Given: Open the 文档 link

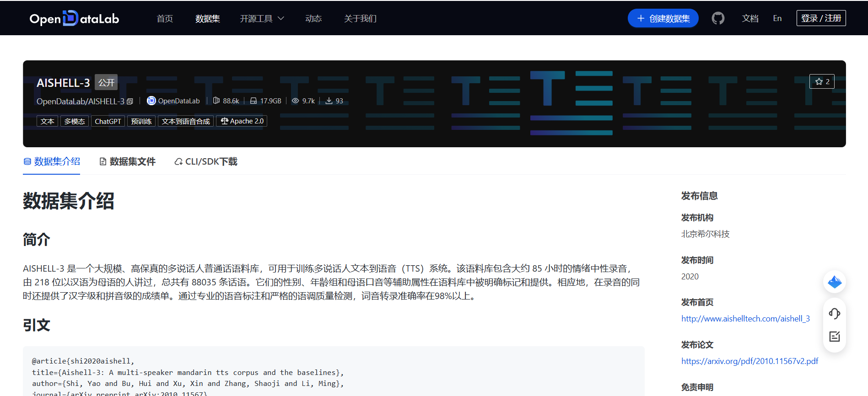Looking at the screenshot, I should (x=750, y=18).
